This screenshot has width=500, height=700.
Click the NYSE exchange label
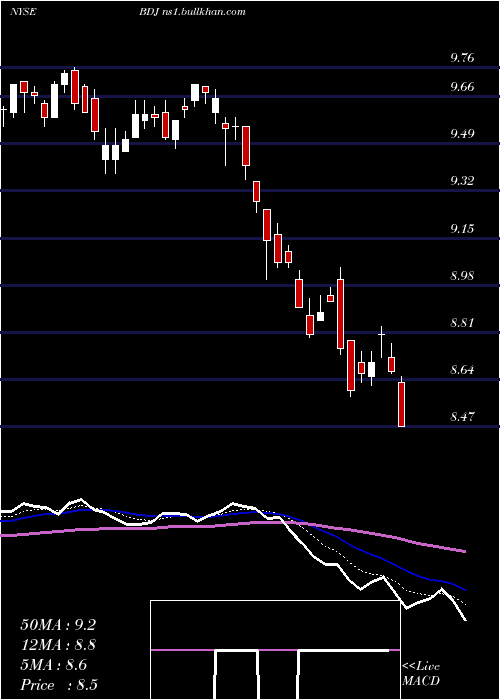coord(23,12)
